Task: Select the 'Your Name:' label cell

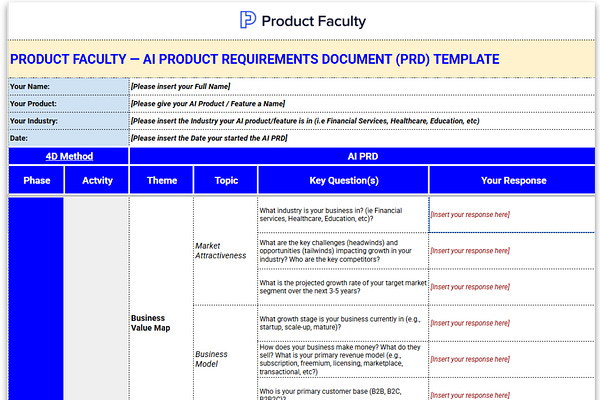Action: [69, 87]
